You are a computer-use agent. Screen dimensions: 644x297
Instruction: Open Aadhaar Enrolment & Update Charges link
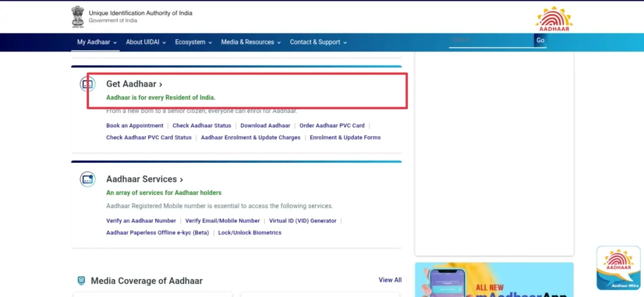click(x=251, y=137)
